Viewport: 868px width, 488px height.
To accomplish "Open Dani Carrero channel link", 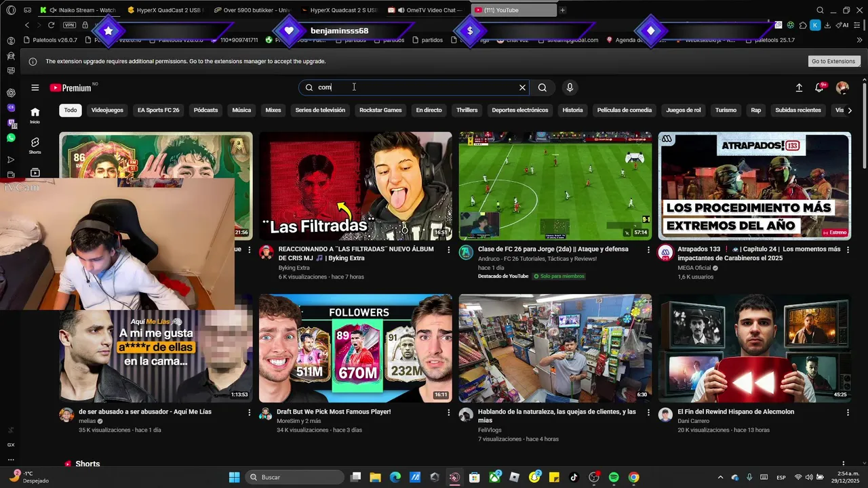I will [693, 421].
